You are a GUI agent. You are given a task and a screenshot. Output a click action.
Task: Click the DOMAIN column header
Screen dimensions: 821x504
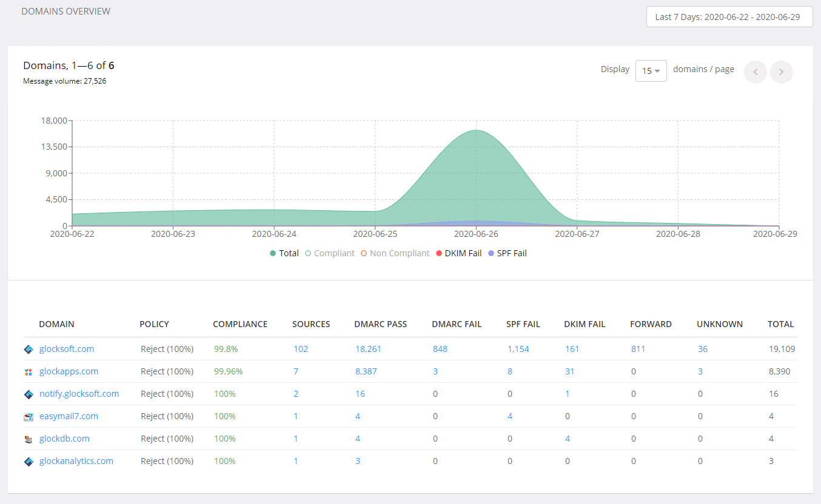(x=56, y=324)
